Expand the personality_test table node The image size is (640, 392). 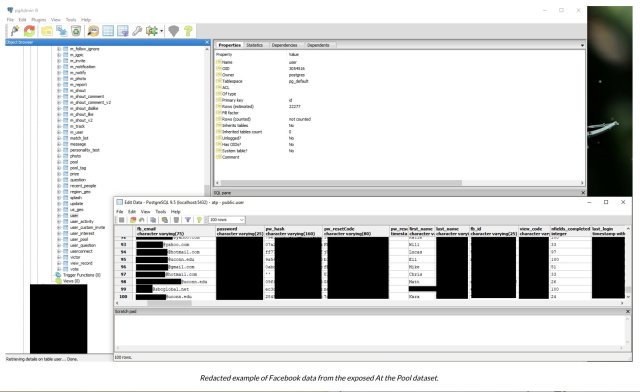59,150
